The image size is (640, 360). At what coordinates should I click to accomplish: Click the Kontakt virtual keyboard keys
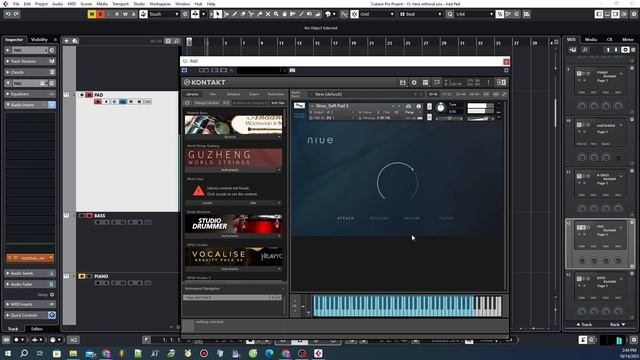pyautogui.click(x=407, y=306)
